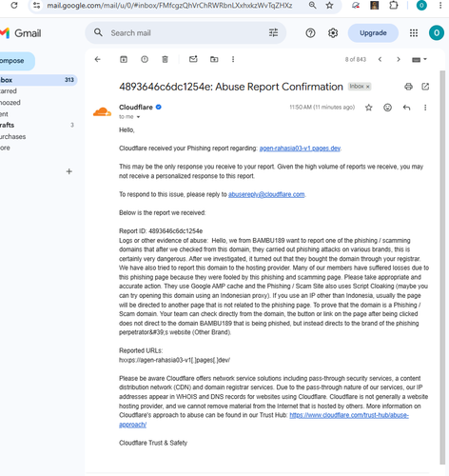Delete this email with trash icon
This screenshot has width=449, height=476.
click(165, 59)
